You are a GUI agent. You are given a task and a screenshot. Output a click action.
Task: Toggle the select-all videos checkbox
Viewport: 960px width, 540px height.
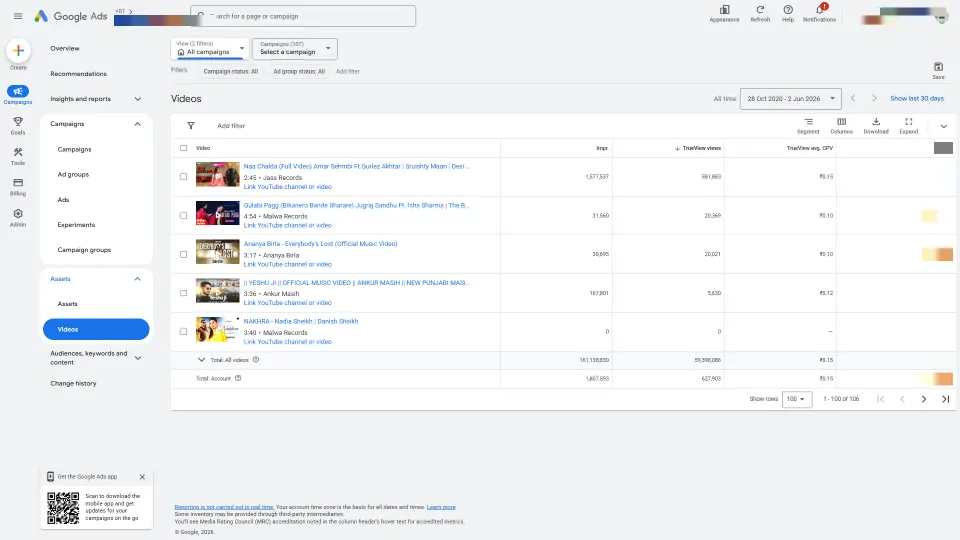pyautogui.click(x=183, y=148)
